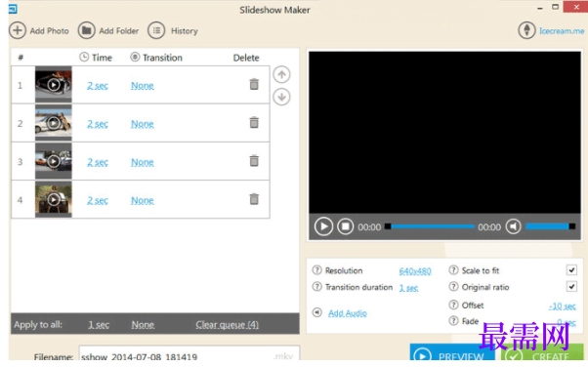Set the Apply to all transition value
Viewport: 588px width, 367px height.
tap(143, 325)
